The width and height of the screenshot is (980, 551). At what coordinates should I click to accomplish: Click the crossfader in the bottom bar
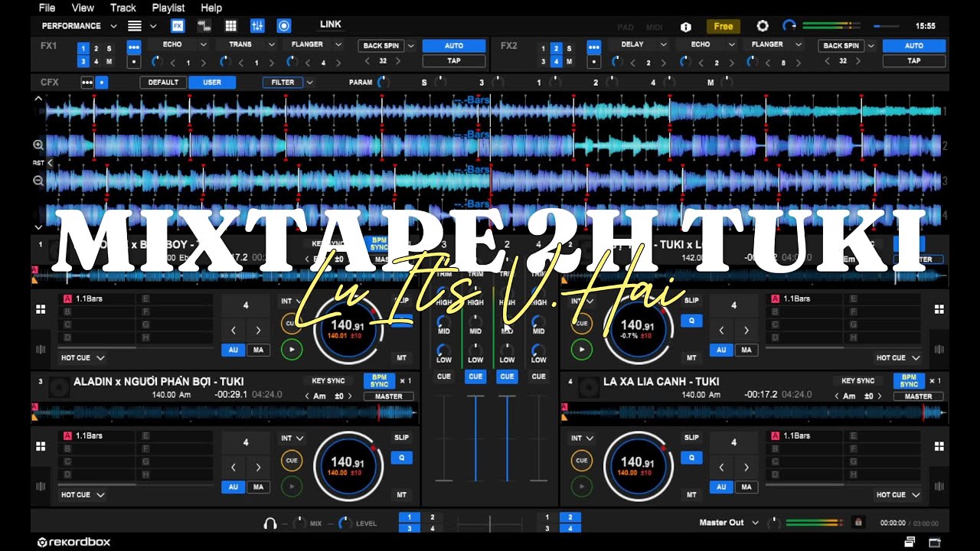489,523
